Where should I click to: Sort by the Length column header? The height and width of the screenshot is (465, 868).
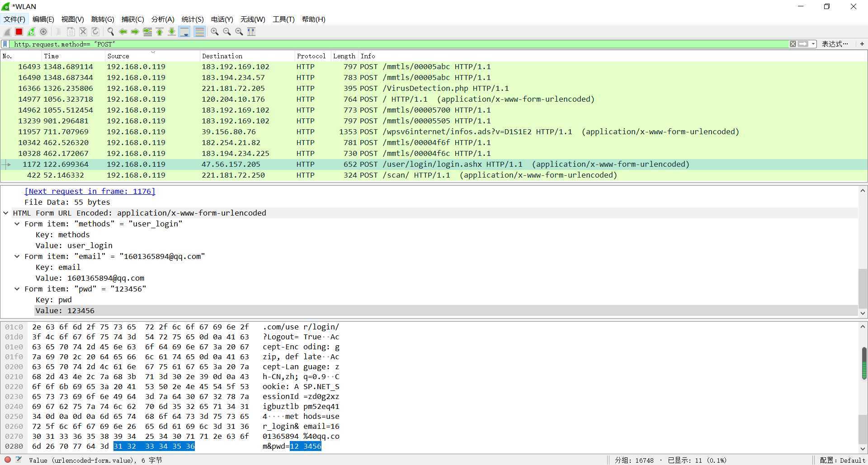coord(344,56)
